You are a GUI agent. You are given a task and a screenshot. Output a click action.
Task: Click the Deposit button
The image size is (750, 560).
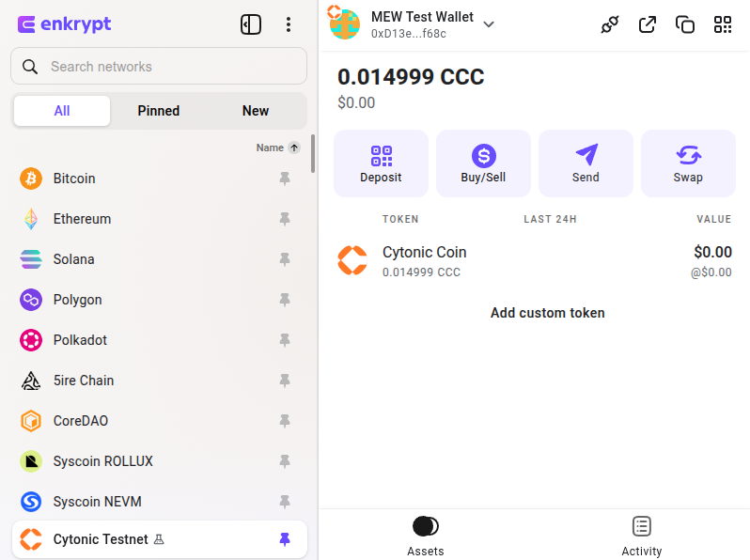pyautogui.click(x=381, y=163)
